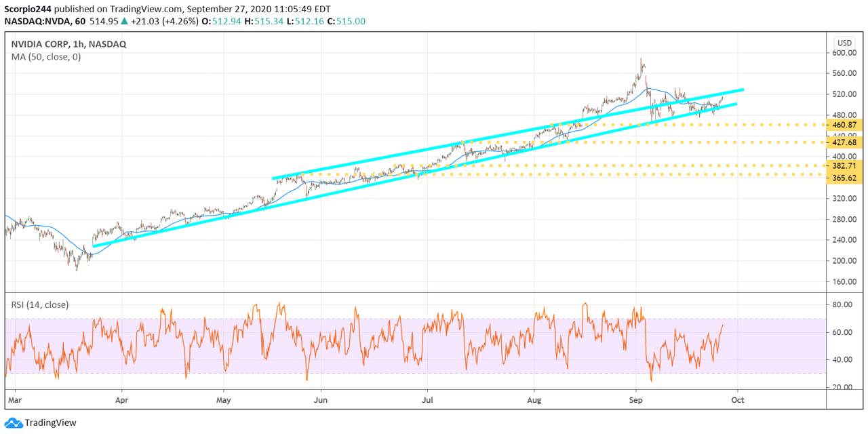Click the 600.00 price axis label

844,52
